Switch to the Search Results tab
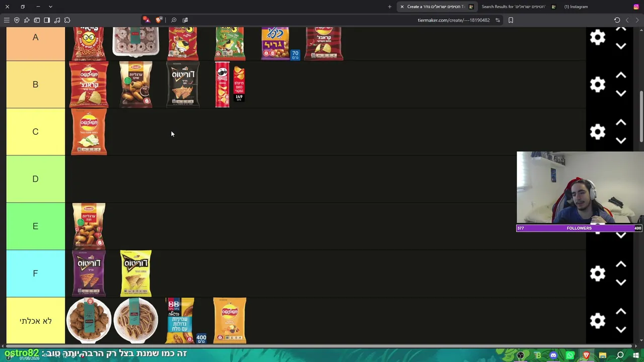644x362 pixels. (x=518, y=7)
